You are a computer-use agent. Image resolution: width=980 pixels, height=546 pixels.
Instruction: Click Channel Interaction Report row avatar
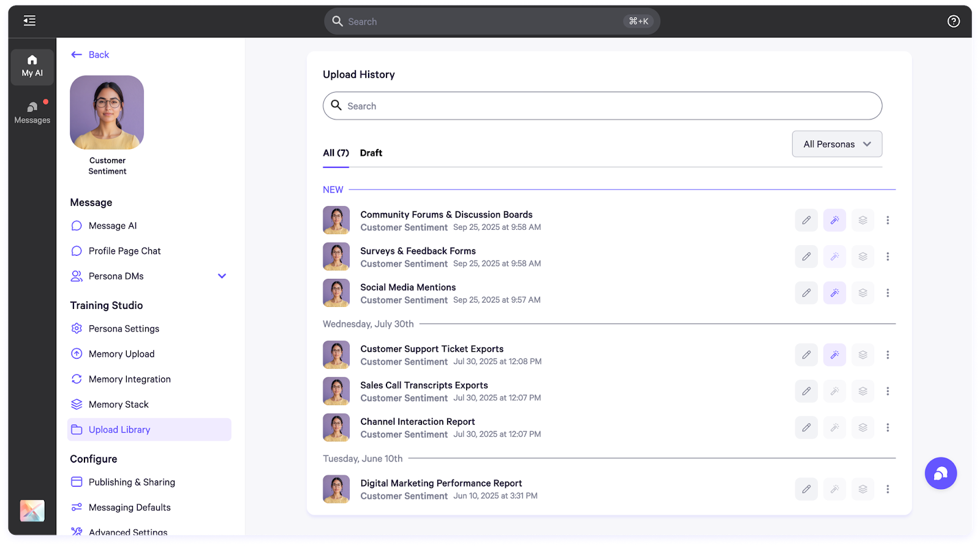click(336, 428)
